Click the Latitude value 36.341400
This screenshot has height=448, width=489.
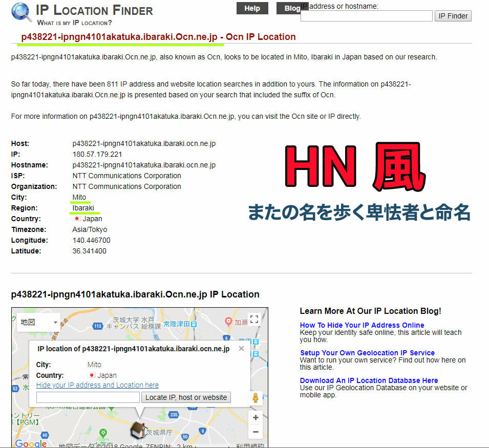pyautogui.click(x=90, y=251)
